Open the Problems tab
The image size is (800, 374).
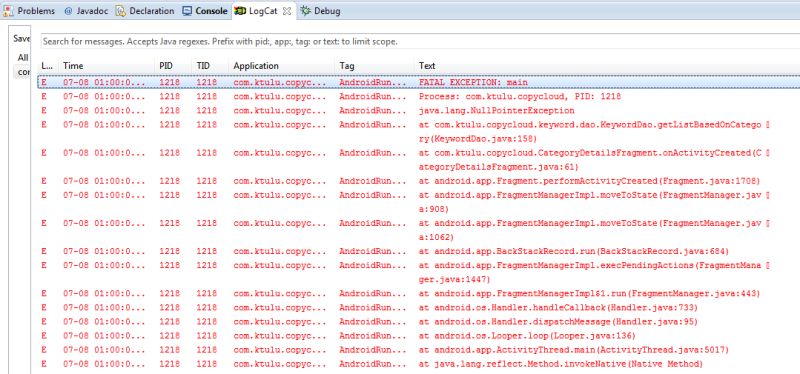tap(29, 11)
